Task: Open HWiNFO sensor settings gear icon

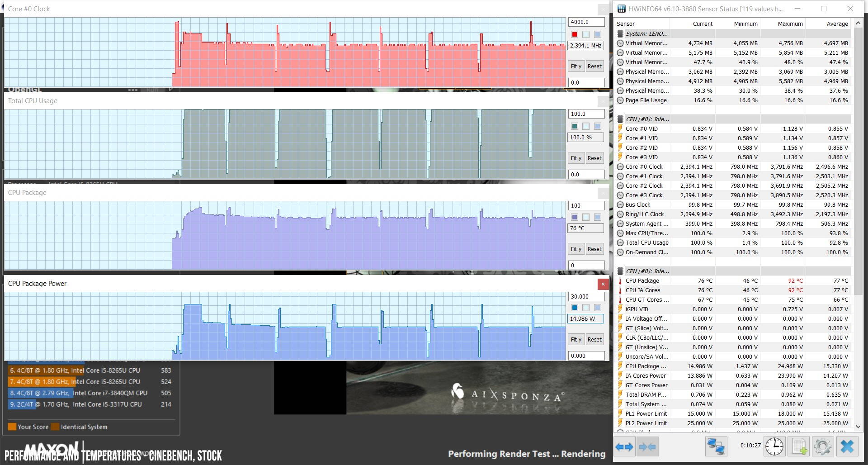Action: [823, 446]
